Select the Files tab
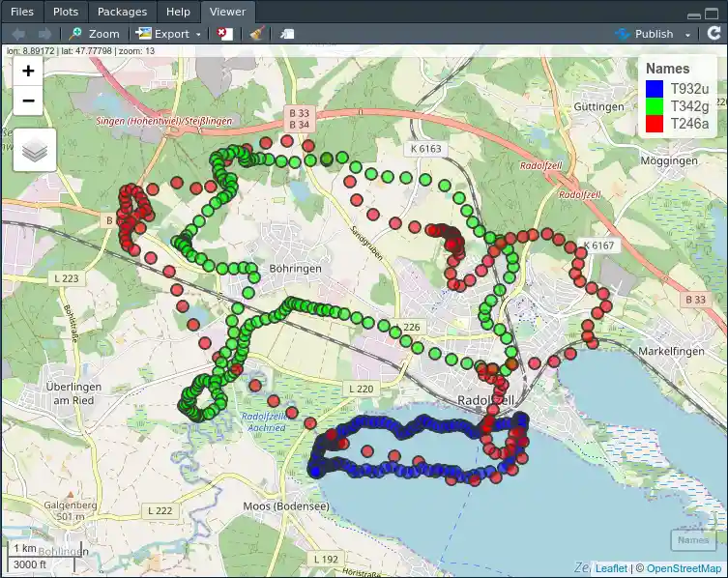Image resolution: width=728 pixels, height=578 pixels. (21, 12)
